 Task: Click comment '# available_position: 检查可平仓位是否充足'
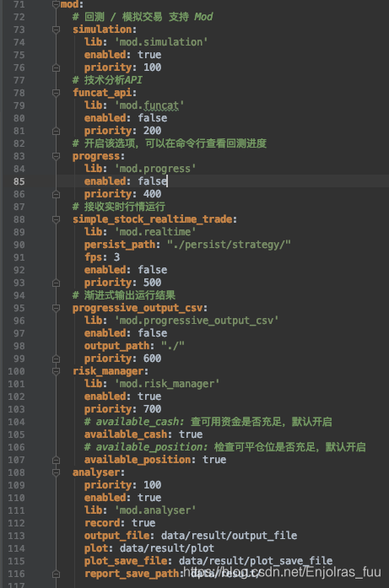225,447
